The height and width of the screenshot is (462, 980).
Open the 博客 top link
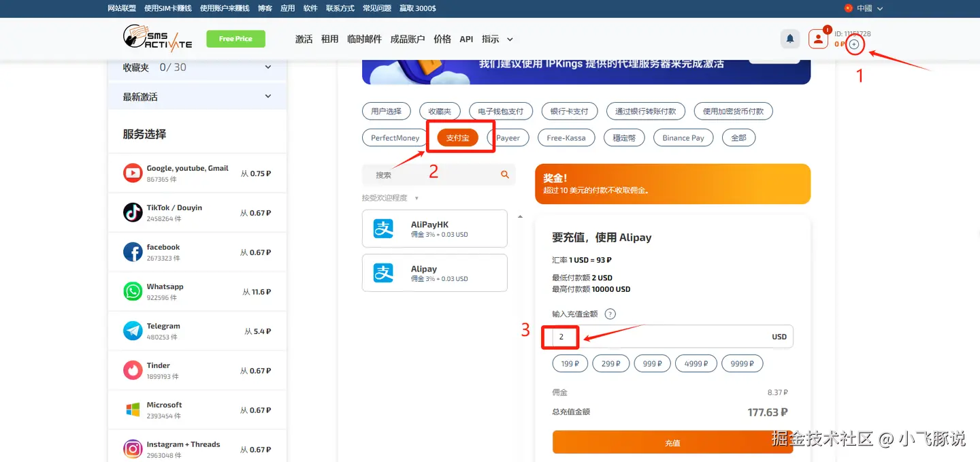(265, 8)
